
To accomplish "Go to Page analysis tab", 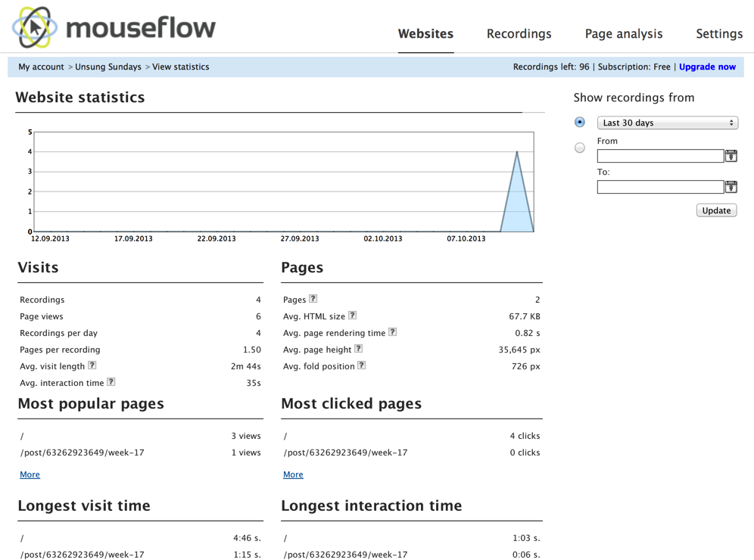I will (x=623, y=34).
